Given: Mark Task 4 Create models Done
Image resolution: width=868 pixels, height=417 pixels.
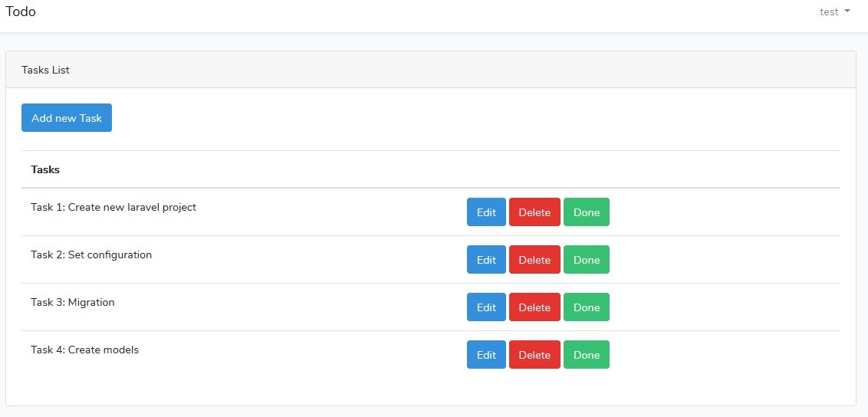Looking at the screenshot, I should tap(587, 355).
